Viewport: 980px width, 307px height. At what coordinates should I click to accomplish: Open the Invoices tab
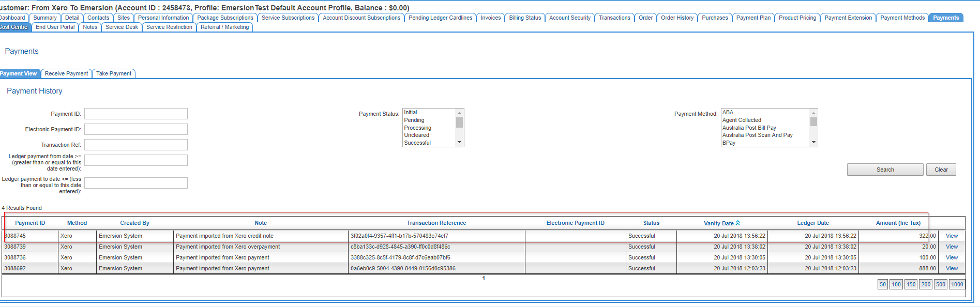coord(490,18)
